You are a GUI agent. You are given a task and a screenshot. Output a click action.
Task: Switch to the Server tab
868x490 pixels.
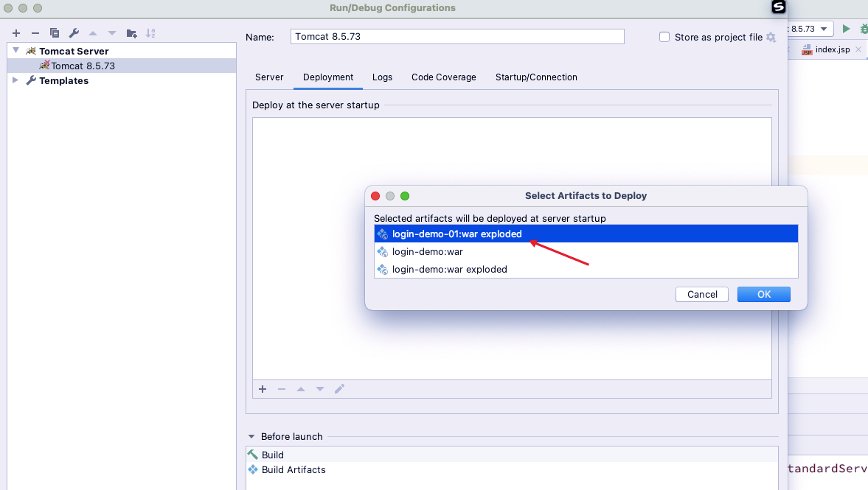pyautogui.click(x=269, y=77)
